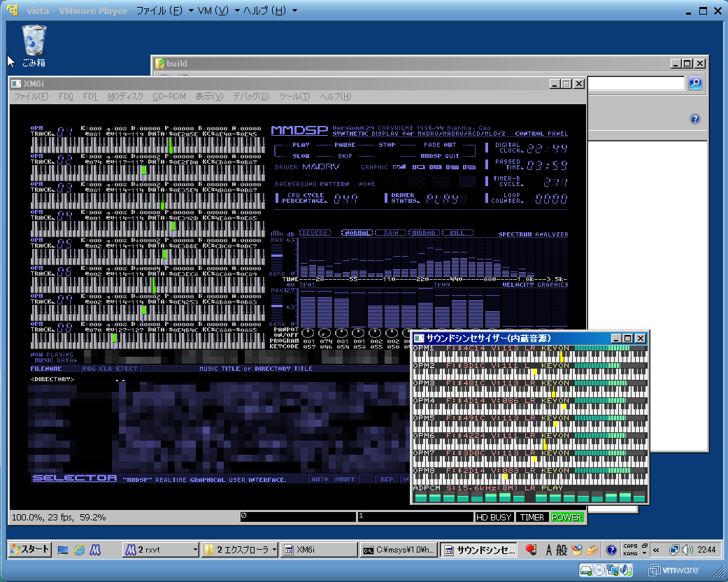Viewport: 728px width, 582px height.
Task: Click the VMware network adapter status icon
Action: [x=613, y=570]
